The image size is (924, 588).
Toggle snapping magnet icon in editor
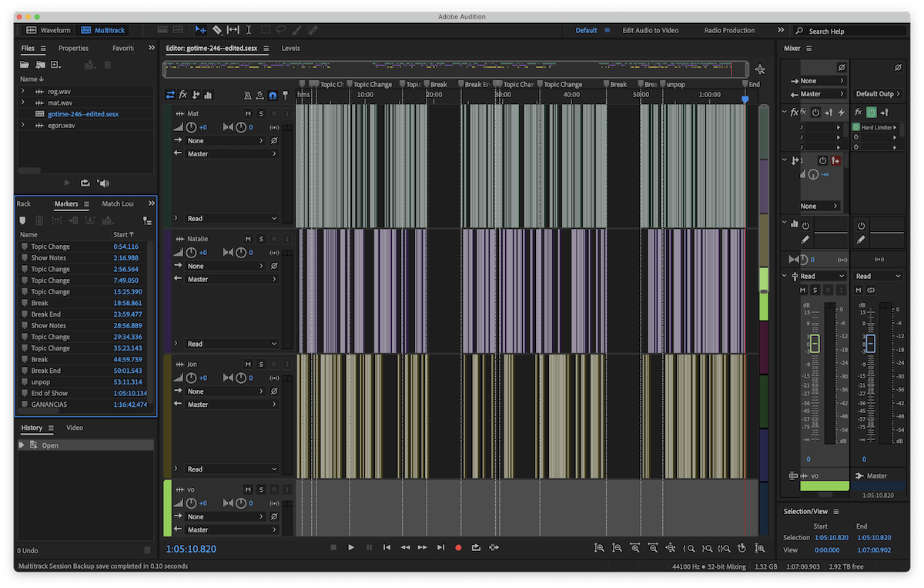click(273, 96)
